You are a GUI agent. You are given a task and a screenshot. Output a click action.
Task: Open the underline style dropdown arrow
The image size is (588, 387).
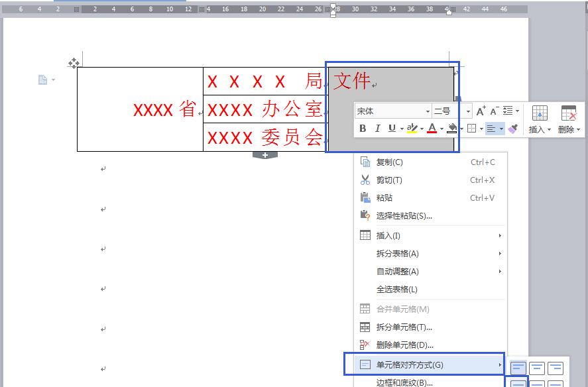[402, 129]
